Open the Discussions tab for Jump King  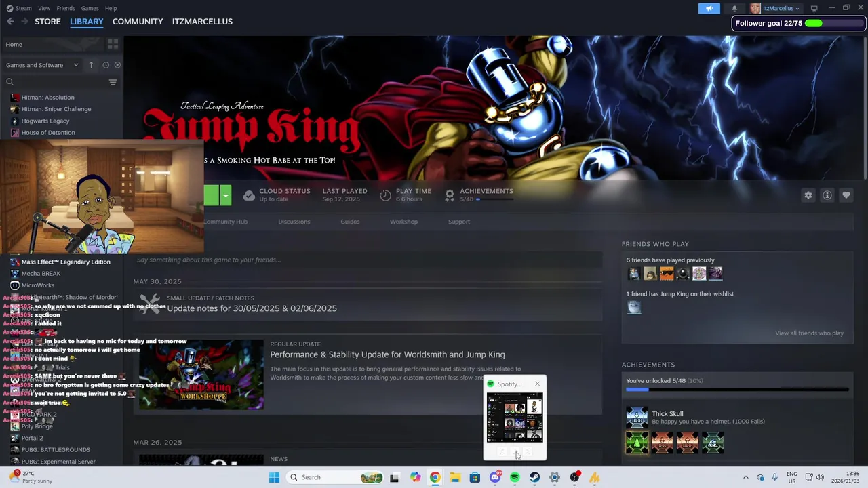[x=294, y=222]
